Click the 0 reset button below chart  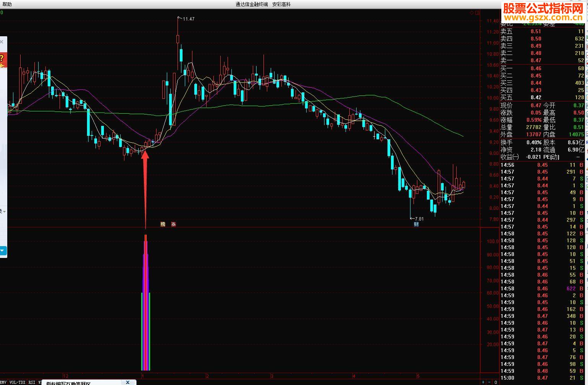pos(496,382)
